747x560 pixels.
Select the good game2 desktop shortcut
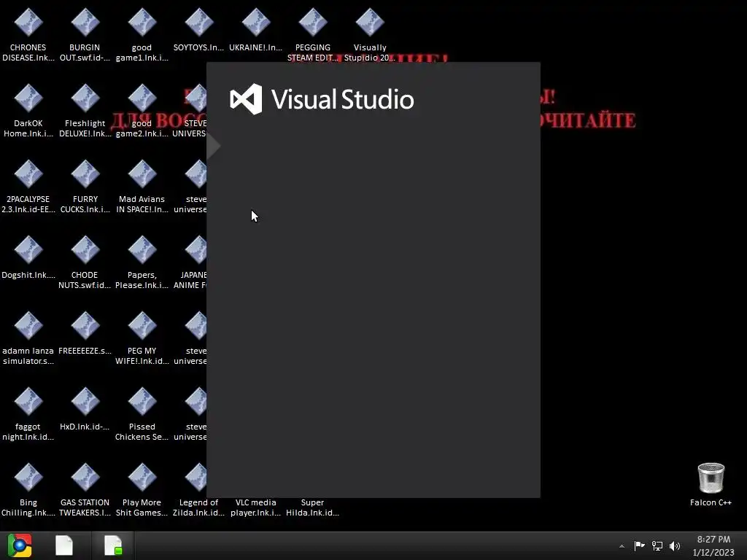pyautogui.click(x=142, y=111)
